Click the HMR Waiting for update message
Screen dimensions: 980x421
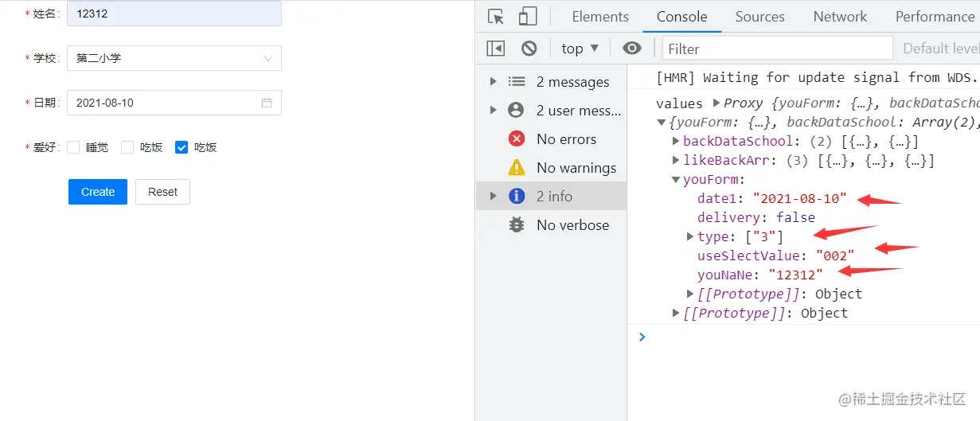[816, 77]
